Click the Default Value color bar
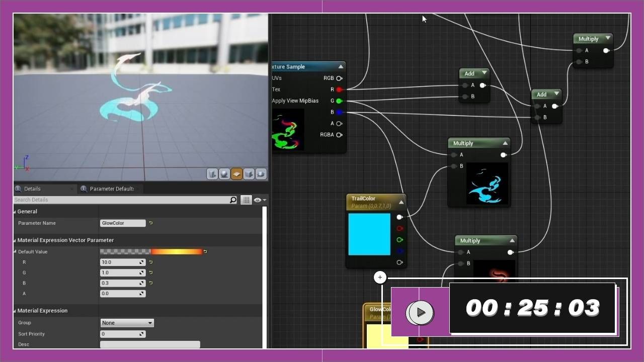Image resolution: width=644 pixels, height=362 pixels. coord(151,251)
